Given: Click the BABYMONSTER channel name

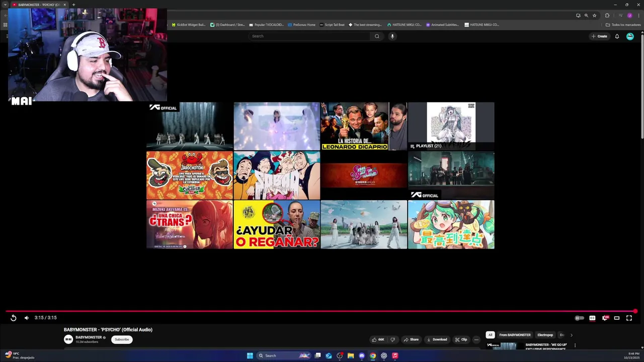Looking at the screenshot, I should (x=89, y=337).
